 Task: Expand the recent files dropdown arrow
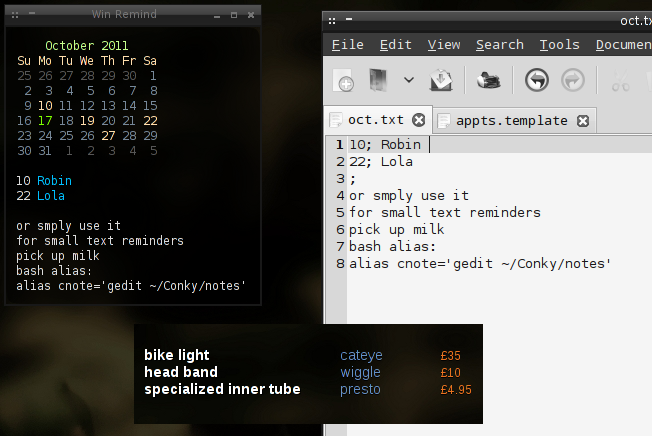click(x=409, y=80)
